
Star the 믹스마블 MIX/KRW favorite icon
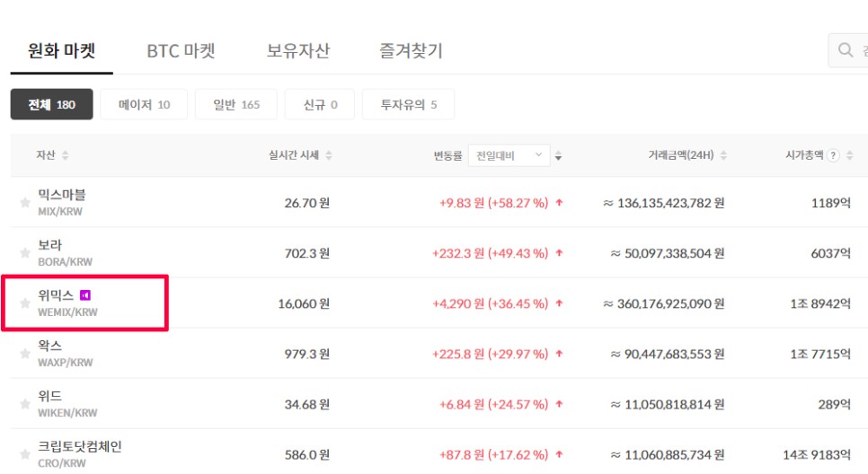(25, 202)
